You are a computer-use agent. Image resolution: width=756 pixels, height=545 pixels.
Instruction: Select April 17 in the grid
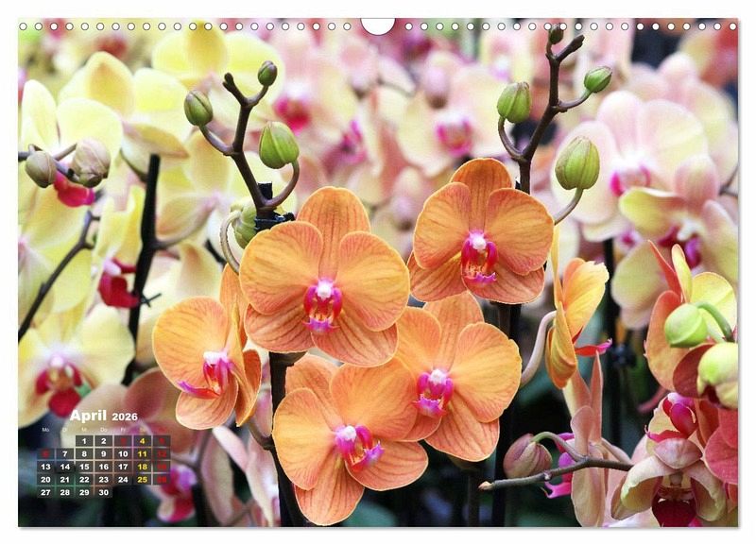coord(123,467)
